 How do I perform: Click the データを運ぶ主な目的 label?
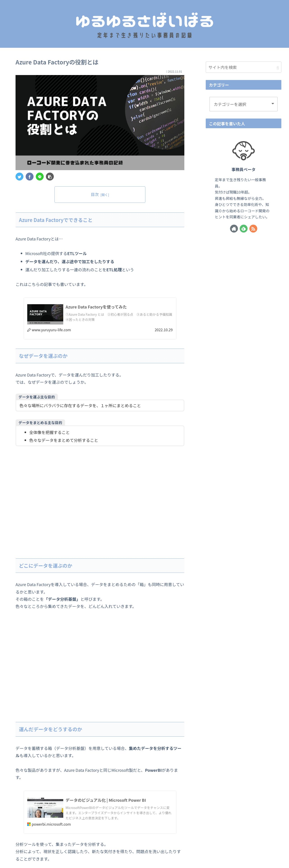(37, 397)
